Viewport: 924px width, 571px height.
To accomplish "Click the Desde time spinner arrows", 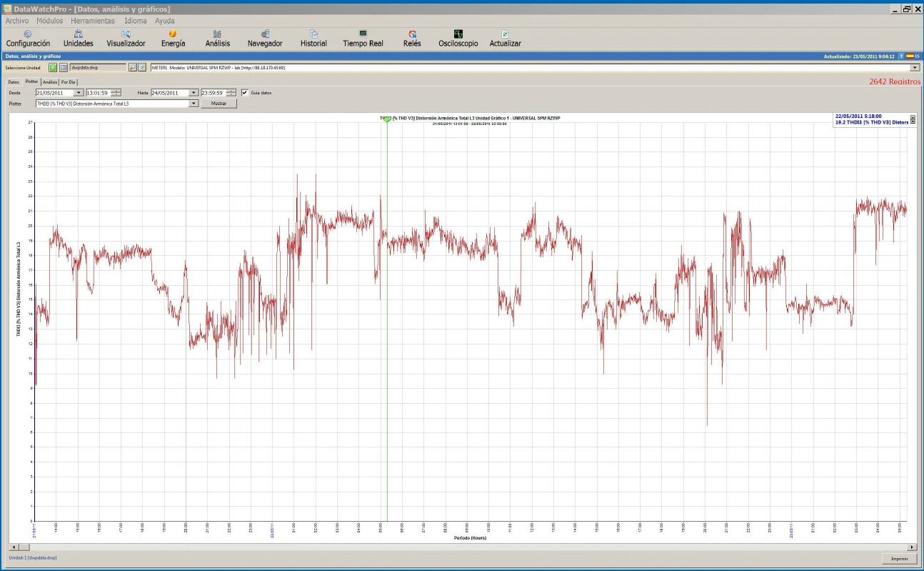I will tap(116, 93).
